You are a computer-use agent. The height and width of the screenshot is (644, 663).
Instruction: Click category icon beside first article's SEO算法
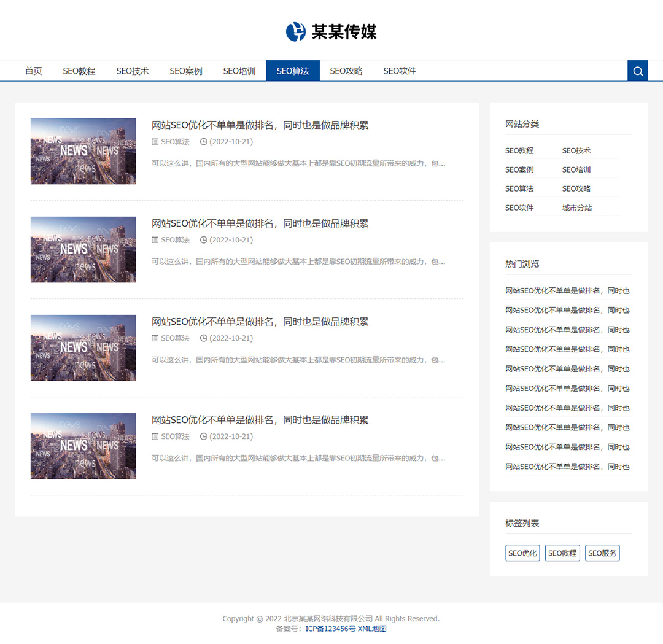[x=155, y=142]
